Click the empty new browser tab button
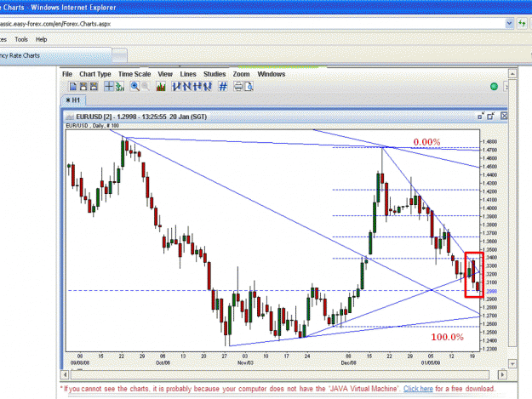The height and width of the screenshot is (399, 532). [119, 55]
